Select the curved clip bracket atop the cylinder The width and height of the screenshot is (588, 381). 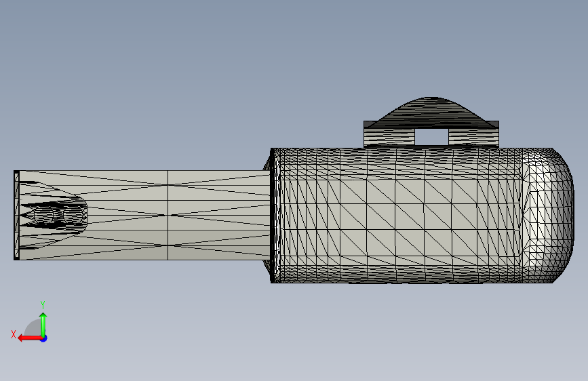tap(431, 122)
